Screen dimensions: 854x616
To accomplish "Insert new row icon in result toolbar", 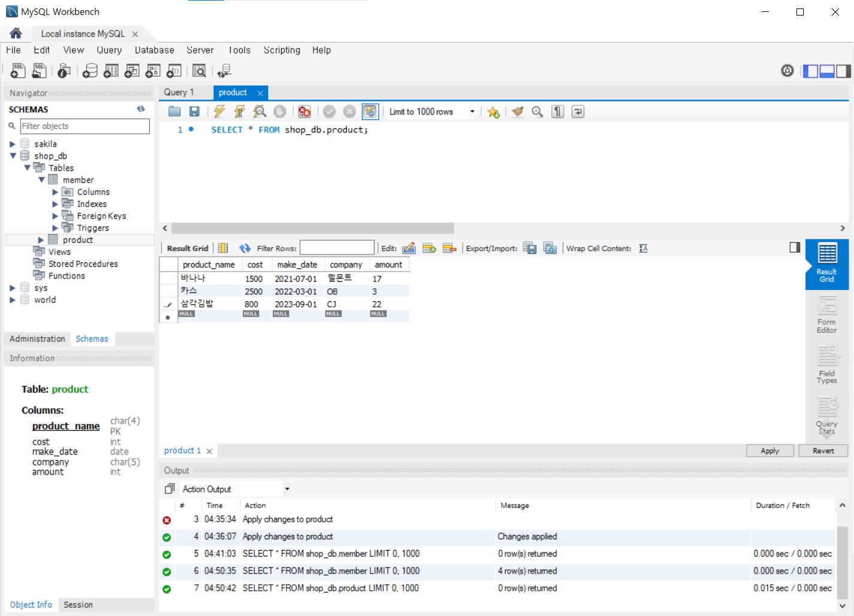I will tap(429, 248).
